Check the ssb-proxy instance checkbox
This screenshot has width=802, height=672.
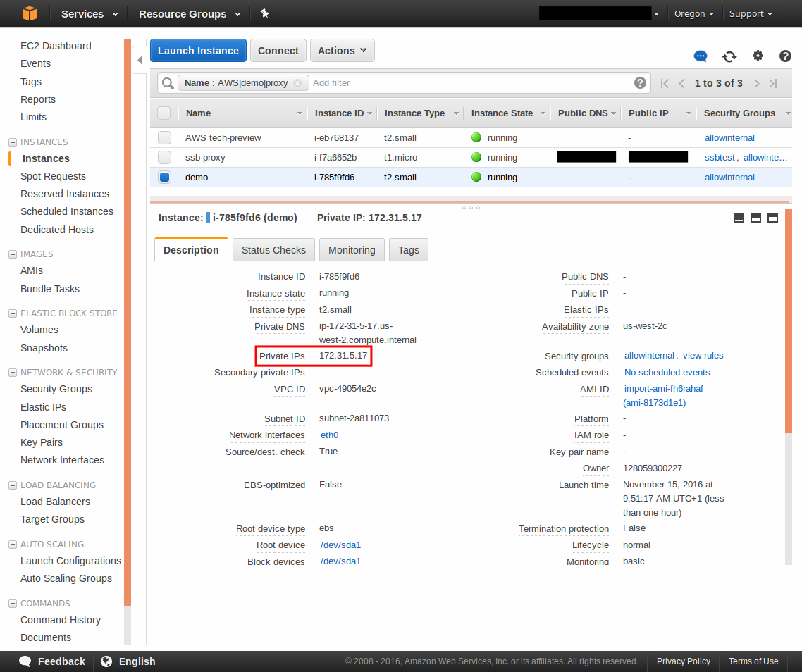tap(164, 158)
